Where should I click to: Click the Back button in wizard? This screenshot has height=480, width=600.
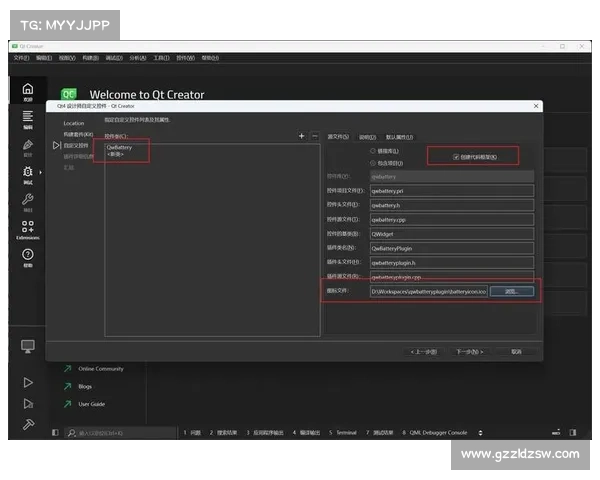click(x=424, y=351)
